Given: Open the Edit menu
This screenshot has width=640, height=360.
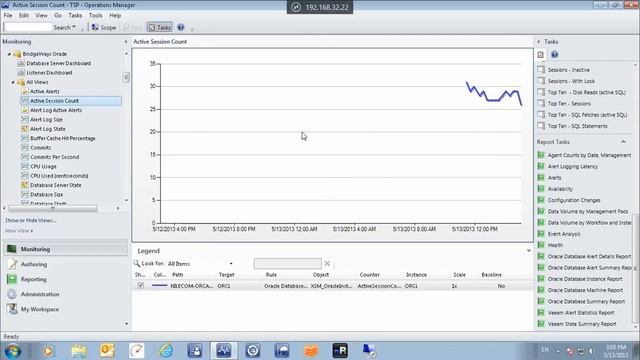Looking at the screenshot, I should pos(24,15).
